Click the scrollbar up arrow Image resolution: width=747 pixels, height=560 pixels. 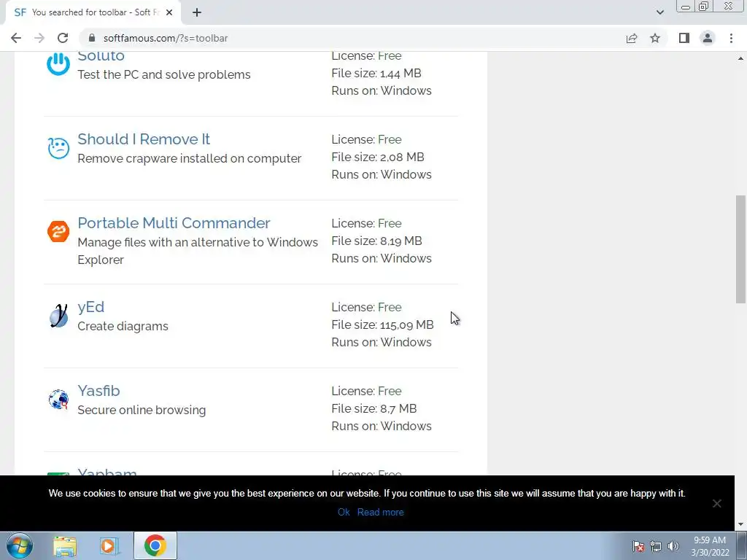click(740, 58)
